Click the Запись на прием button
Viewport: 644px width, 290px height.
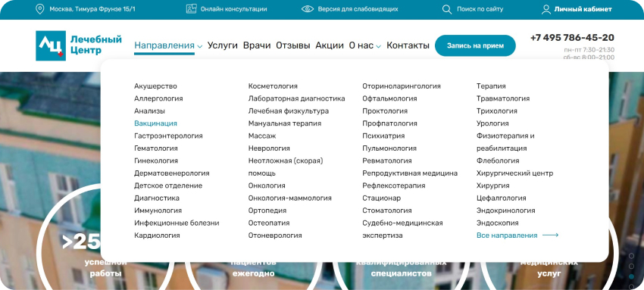(475, 45)
